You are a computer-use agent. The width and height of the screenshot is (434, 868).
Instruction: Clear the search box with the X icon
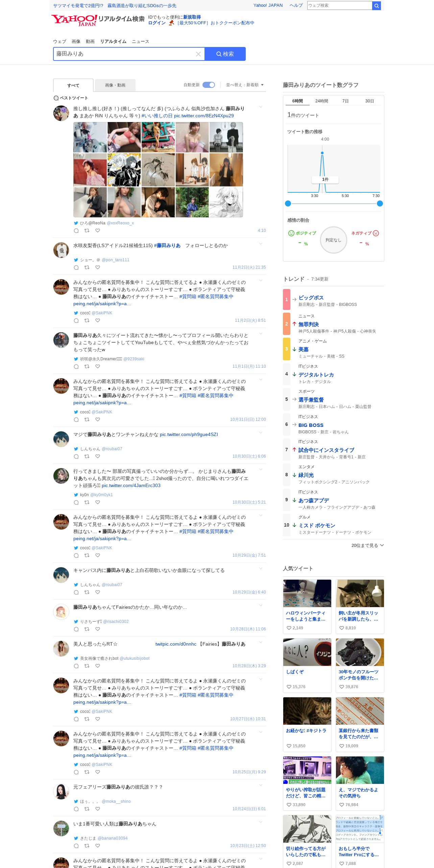(198, 54)
